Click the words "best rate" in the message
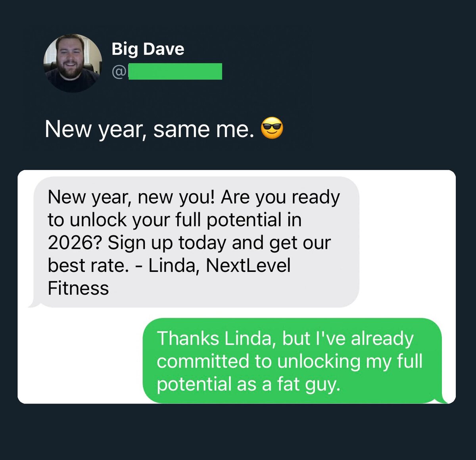Screen dimensions: 476x460 tap(88, 266)
